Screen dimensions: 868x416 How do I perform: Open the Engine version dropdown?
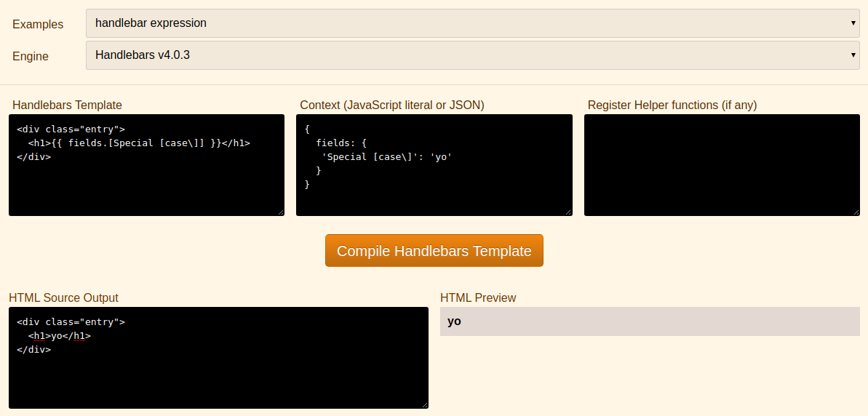tap(473, 55)
